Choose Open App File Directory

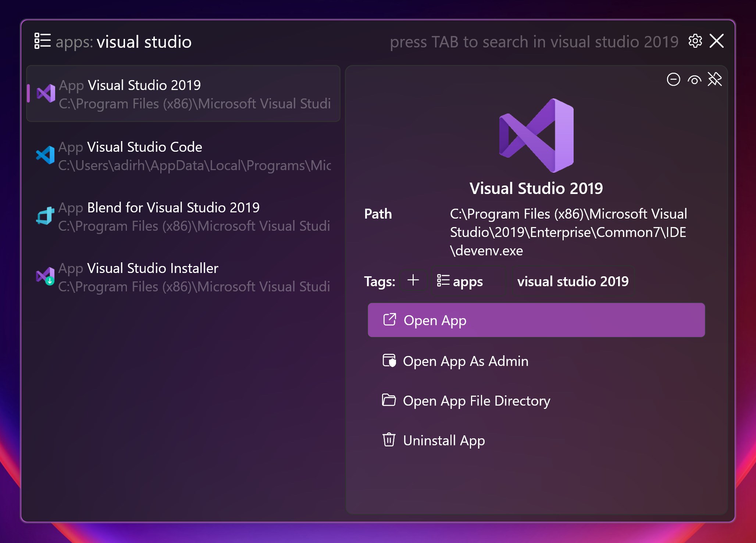[x=476, y=401]
